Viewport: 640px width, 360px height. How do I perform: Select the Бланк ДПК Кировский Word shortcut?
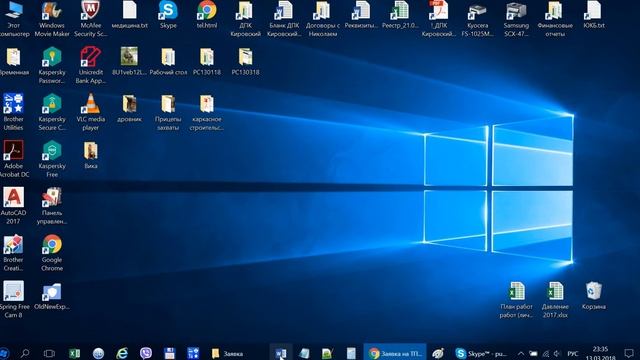coord(284,20)
